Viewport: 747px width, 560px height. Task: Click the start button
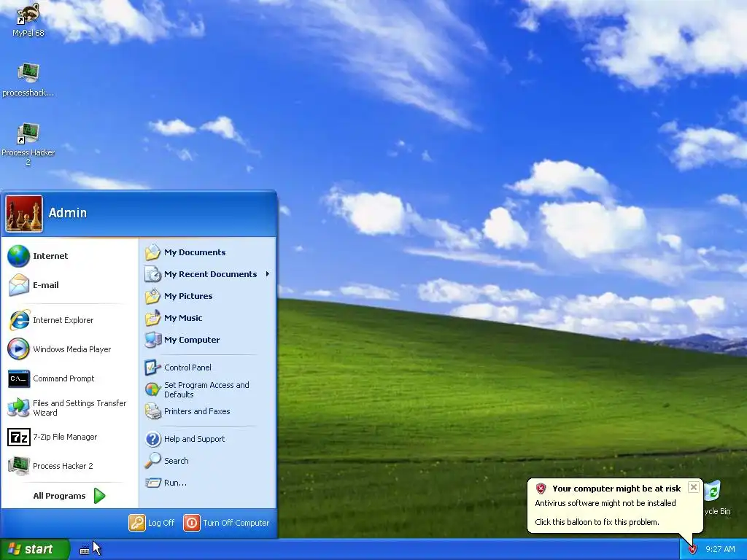point(35,550)
